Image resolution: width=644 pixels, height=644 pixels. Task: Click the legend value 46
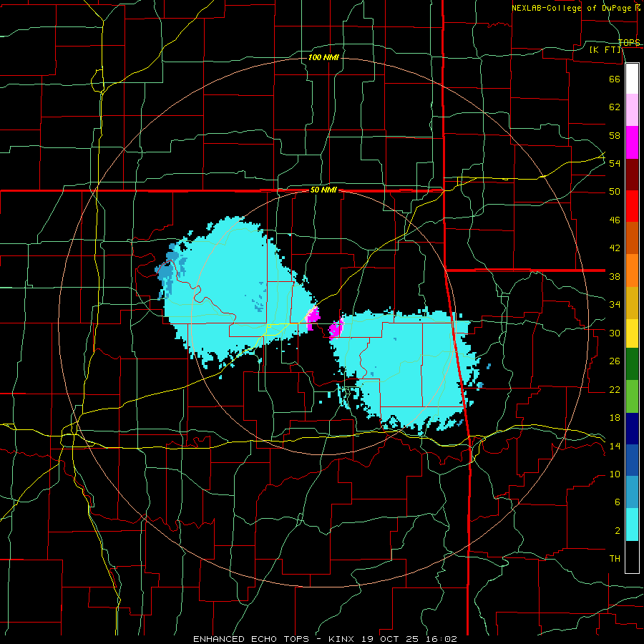[615, 220]
